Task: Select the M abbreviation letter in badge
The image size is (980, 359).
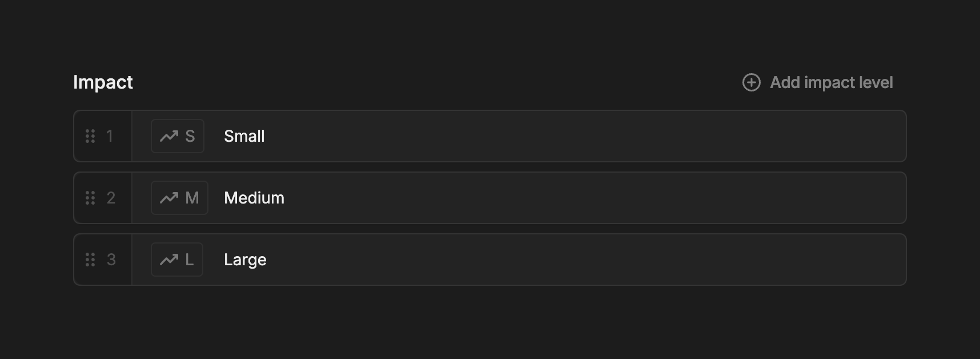Action: pyautogui.click(x=192, y=198)
